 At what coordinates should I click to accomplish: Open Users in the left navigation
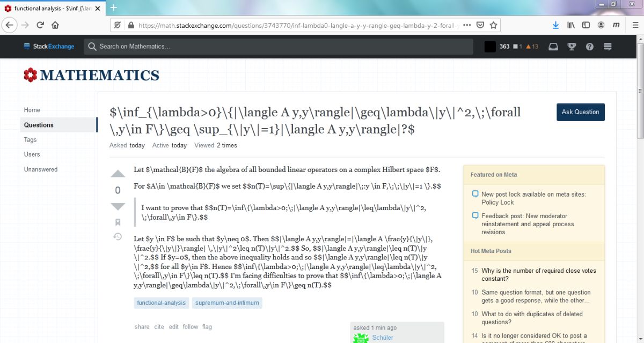(32, 154)
